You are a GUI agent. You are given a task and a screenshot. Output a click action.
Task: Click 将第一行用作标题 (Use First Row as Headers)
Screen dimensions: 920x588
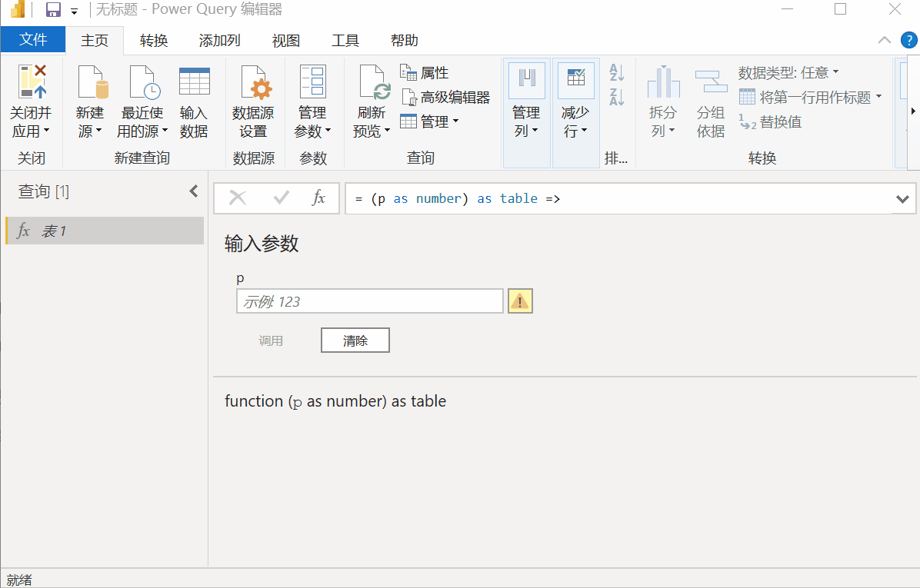tap(805, 97)
